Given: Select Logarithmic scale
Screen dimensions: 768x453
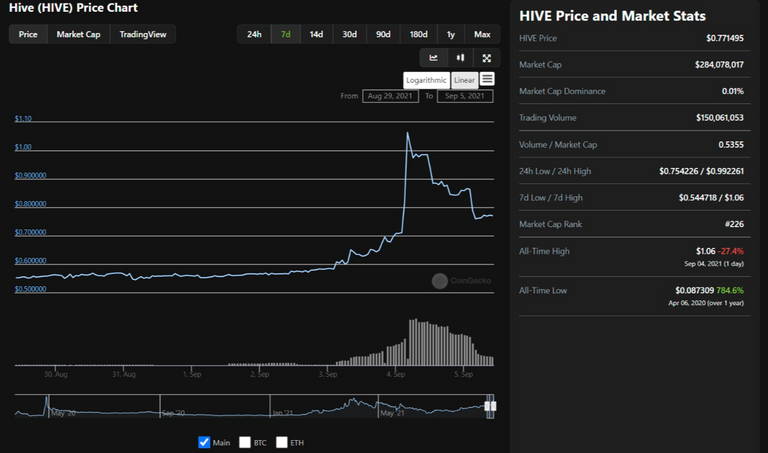Looking at the screenshot, I should [x=426, y=80].
